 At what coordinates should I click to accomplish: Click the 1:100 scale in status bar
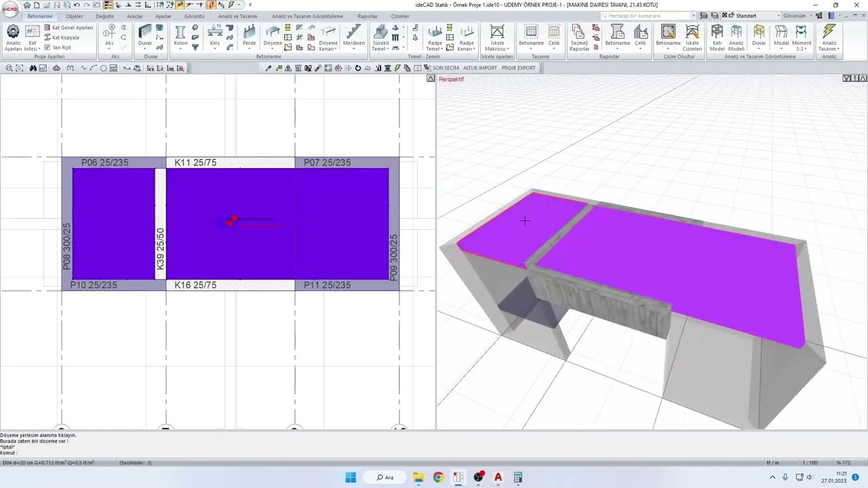click(x=809, y=463)
